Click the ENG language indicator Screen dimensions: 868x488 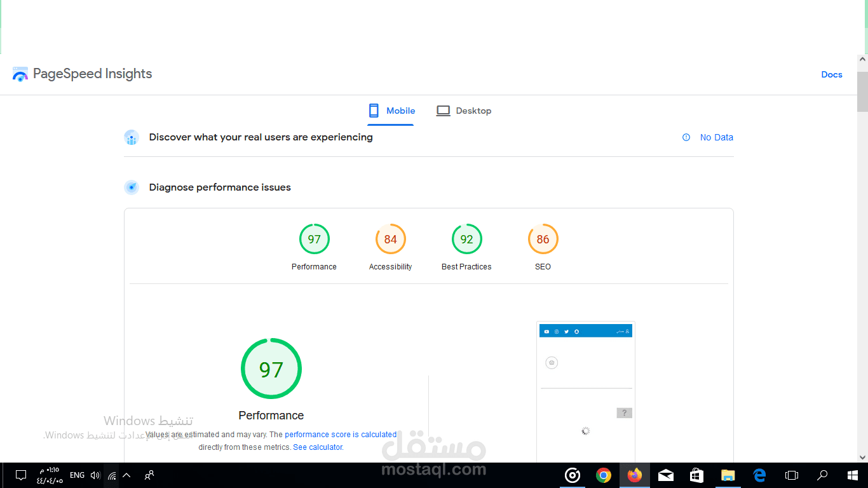pos(77,475)
